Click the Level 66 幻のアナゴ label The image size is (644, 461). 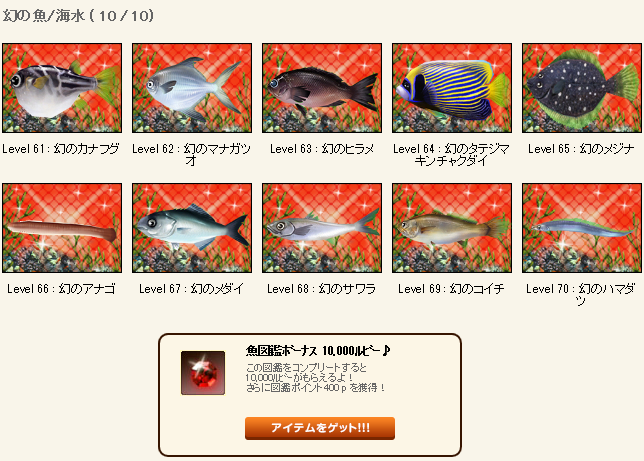pyautogui.click(x=61, y=289)
